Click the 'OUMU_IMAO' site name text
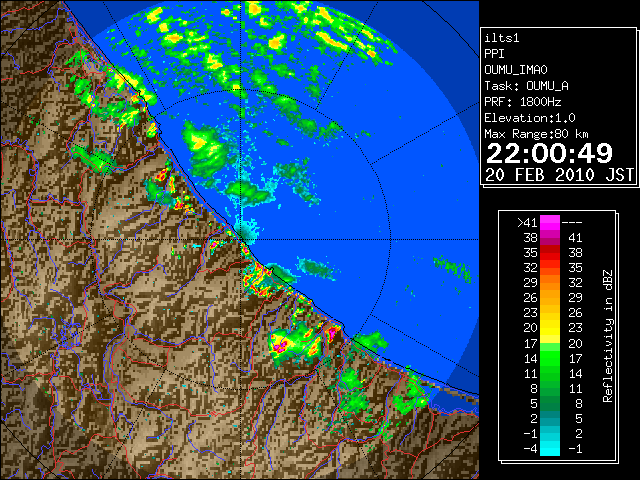Image resolution: width=640 pixels, height=480 pixels. coord(516,70)
